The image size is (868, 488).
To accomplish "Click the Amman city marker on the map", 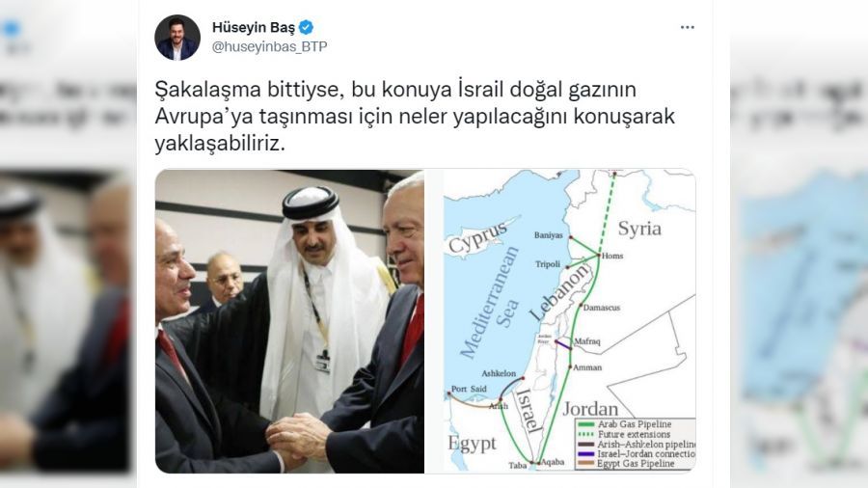I will point(570,366).
